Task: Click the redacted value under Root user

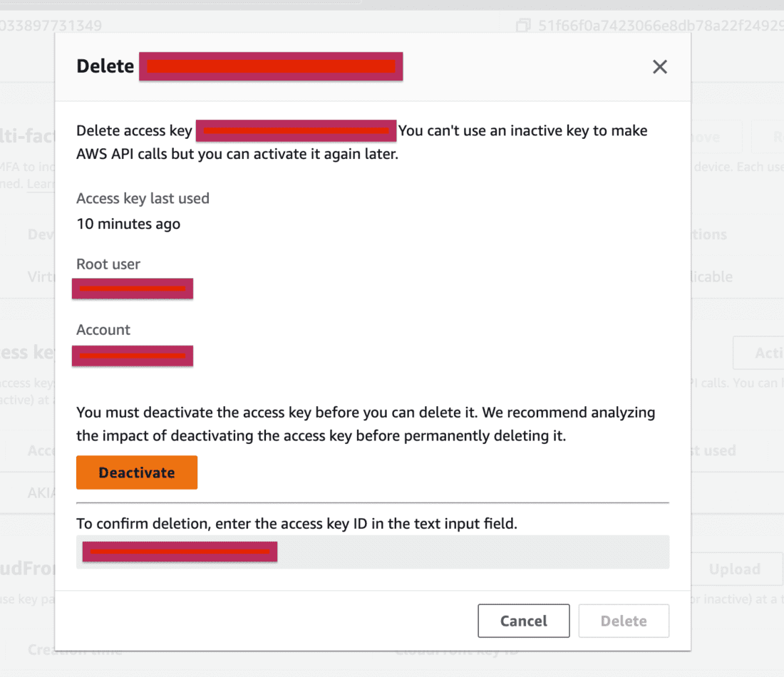Action: coord(133,289)
